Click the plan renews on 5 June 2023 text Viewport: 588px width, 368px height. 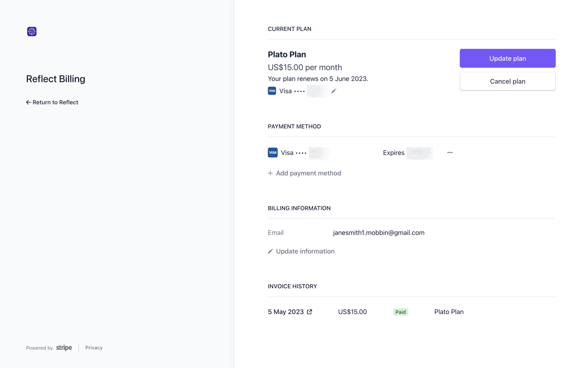[318, 79]
